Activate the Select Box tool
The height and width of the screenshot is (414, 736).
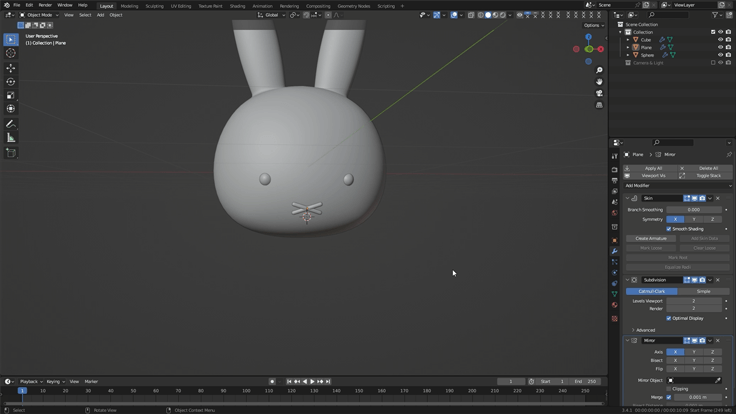(11, 39)
